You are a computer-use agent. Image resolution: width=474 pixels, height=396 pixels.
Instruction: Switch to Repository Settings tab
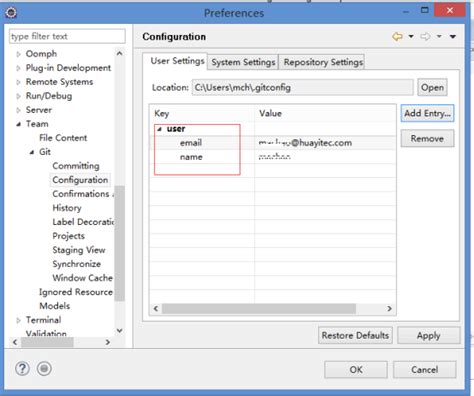tap(323, 62)
